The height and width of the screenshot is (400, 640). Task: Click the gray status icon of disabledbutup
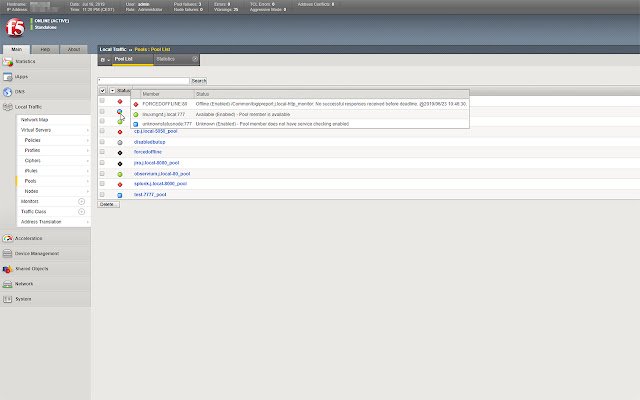tap(120, 142)
